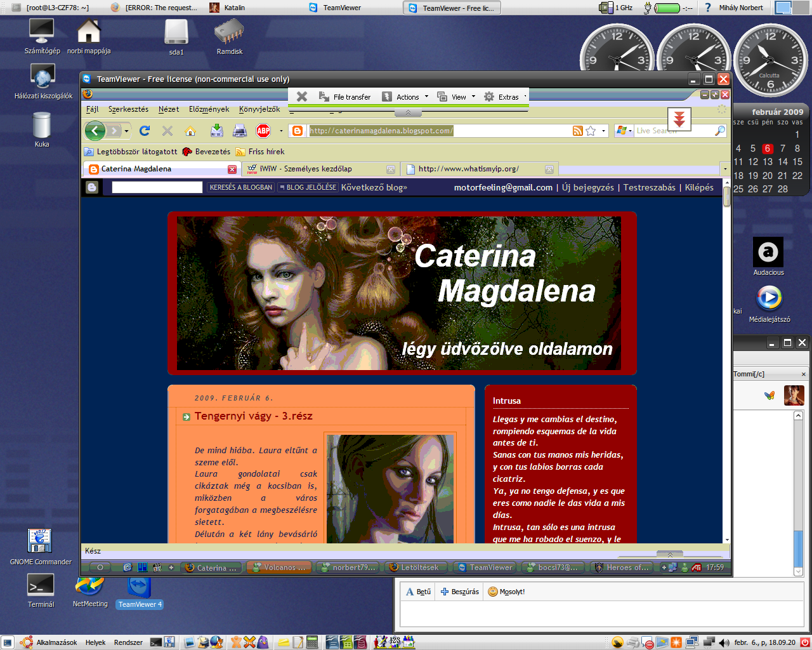
Task: Switch to the whatismyip.org tab
Action: coord(480,169)
